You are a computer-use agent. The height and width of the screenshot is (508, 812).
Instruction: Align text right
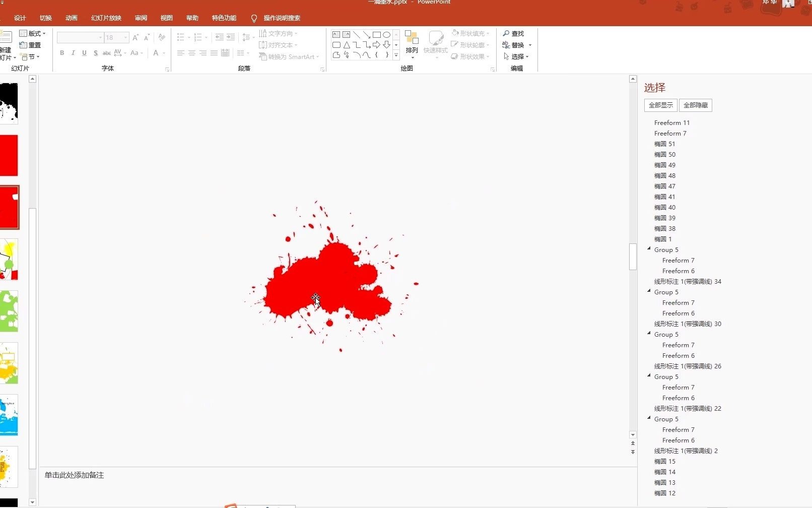click(x=203, y=53)
